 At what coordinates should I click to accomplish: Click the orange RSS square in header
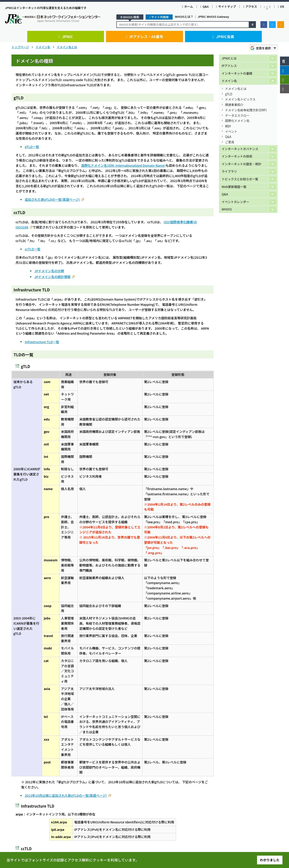tap(281, 25)
